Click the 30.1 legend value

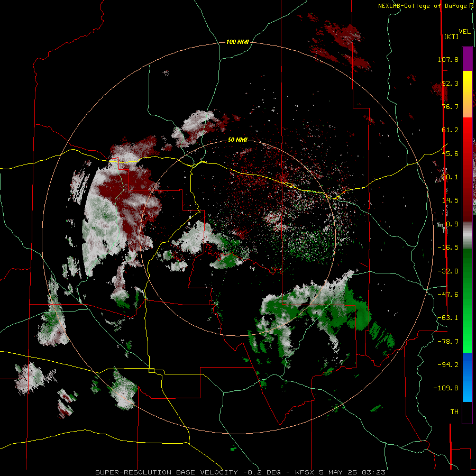coord(450,177)
